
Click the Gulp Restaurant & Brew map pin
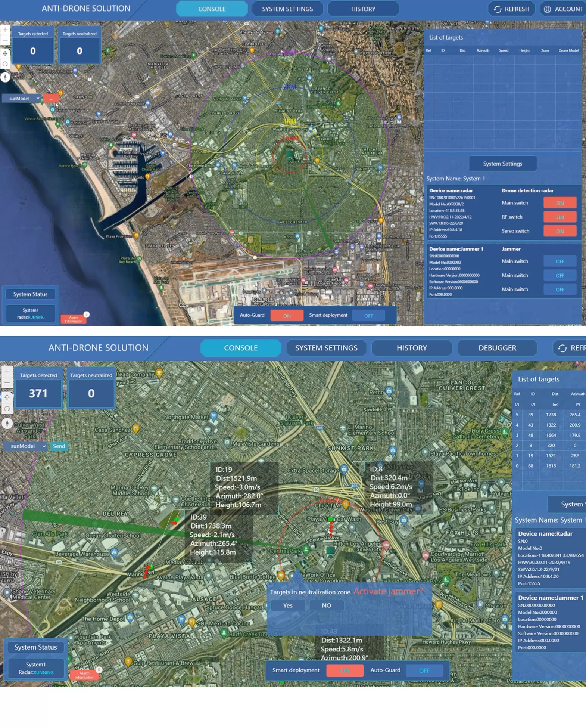[128, 662]
